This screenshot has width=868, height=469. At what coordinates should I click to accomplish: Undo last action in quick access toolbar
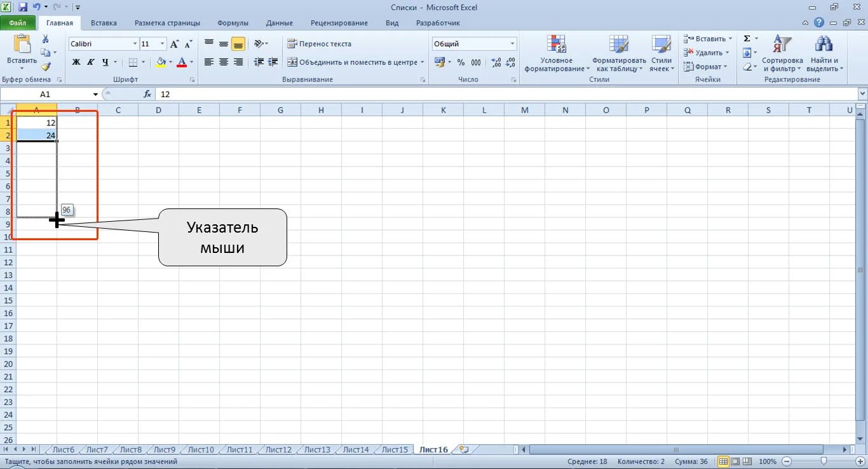pos(36,7)
